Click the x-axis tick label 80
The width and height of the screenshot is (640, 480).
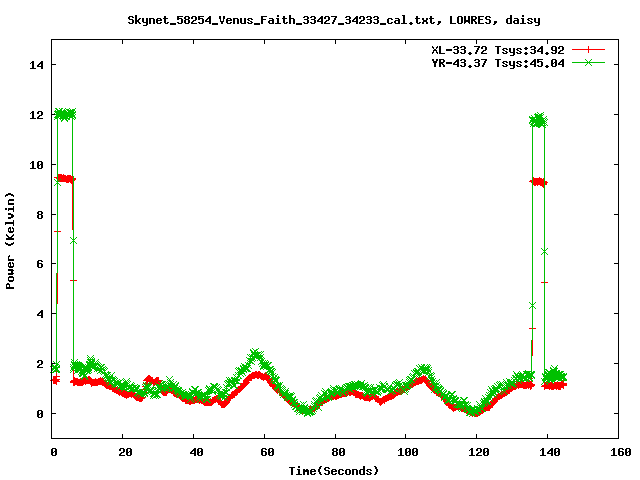point(338,452)
